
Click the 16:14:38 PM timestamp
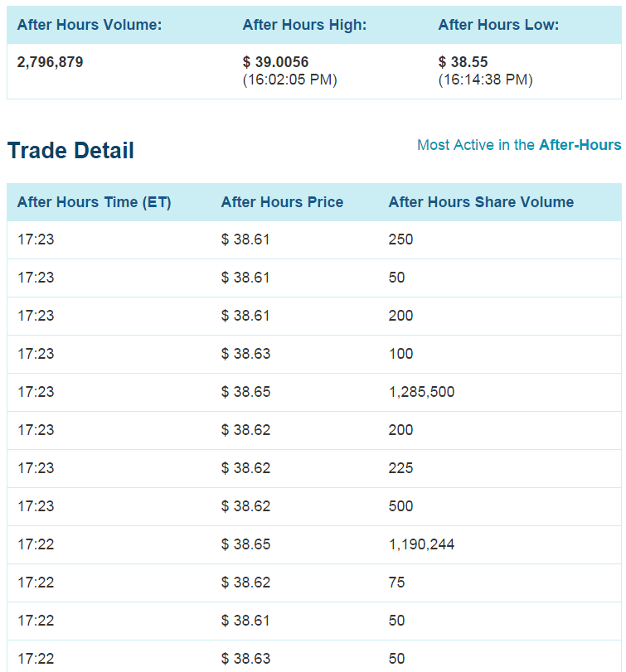pos(485,80)
